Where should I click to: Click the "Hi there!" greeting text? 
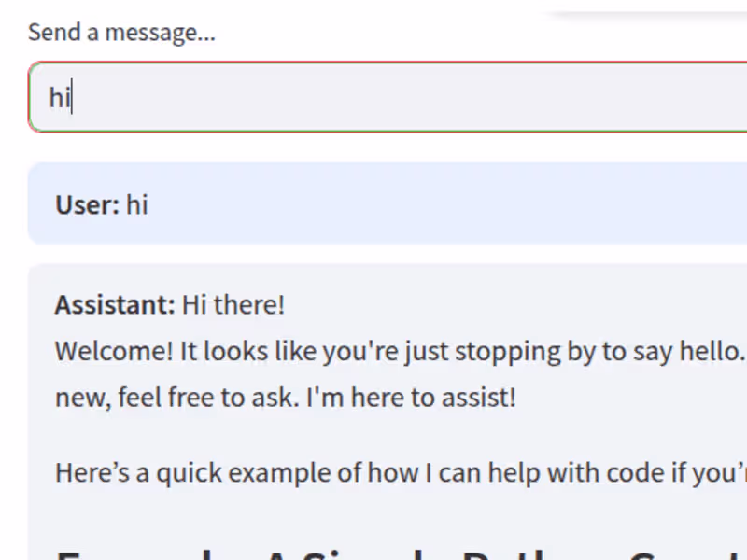[233, 304]
